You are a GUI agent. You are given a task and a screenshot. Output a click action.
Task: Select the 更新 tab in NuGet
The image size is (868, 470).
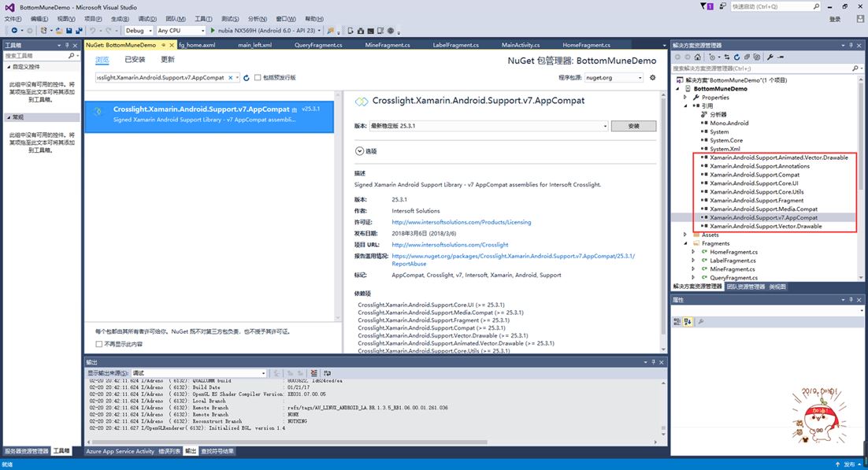click(167, 60)
